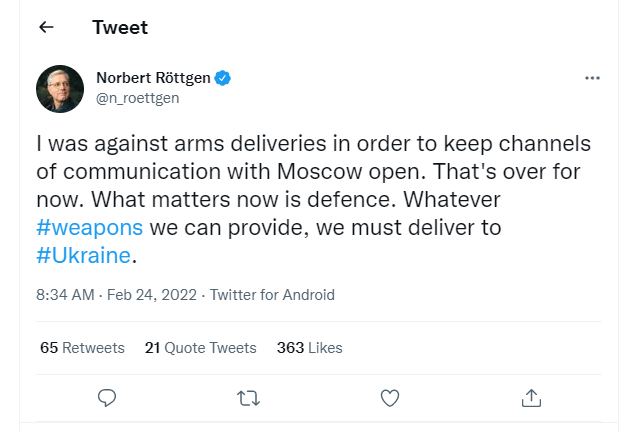This screenshot has height=432, width=622.
Task: Like the tweet with the heart icon
Action: pos(390,398)
